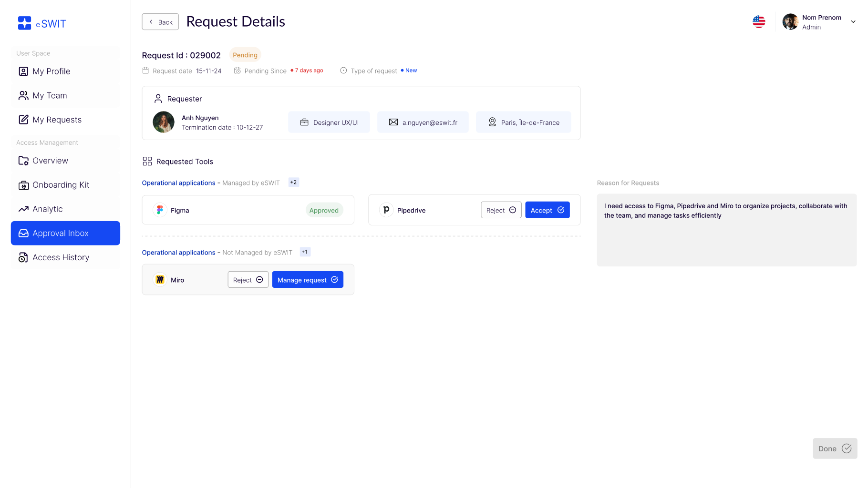Click the Pipedrive app icon
Viewport: 868px width, 488px height.
click(x=386, y=210)
